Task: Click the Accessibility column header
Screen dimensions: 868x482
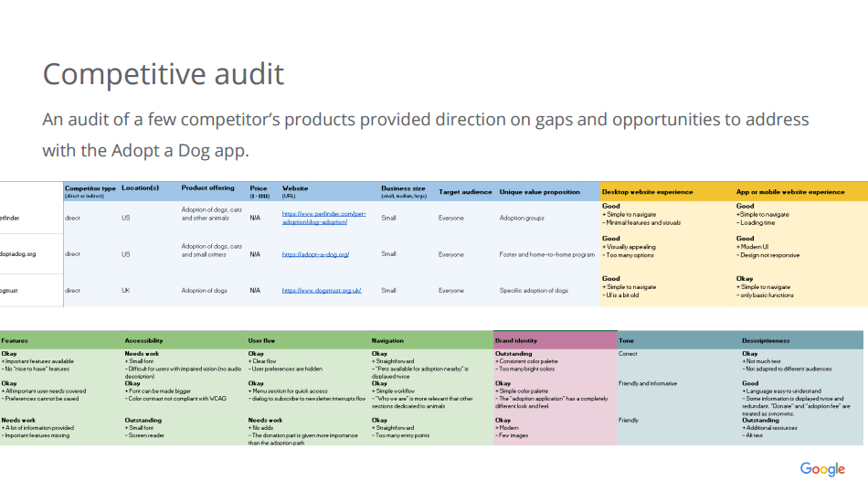Action: 144,340
